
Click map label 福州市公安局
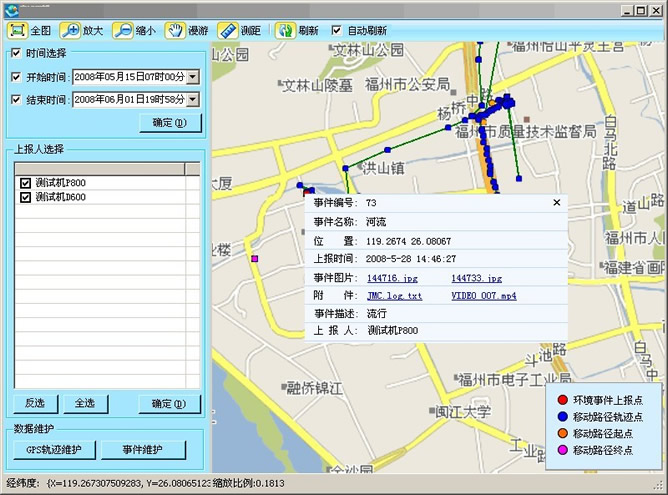pos(407,85)
